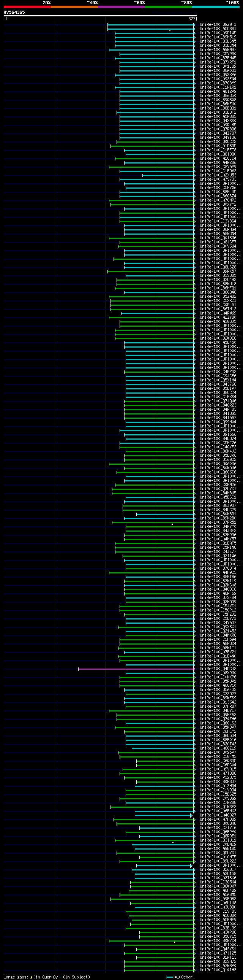The width and height of the screenshot is (243, 980).
Task: Select UniRef100_A9NNH7 entry
Action: point(218,50)
